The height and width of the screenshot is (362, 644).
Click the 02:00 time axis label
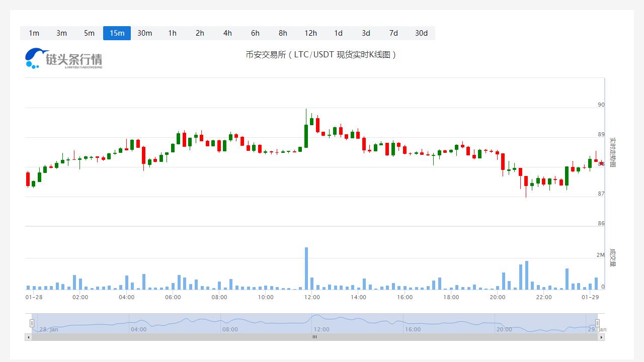[x=80, y=297]
